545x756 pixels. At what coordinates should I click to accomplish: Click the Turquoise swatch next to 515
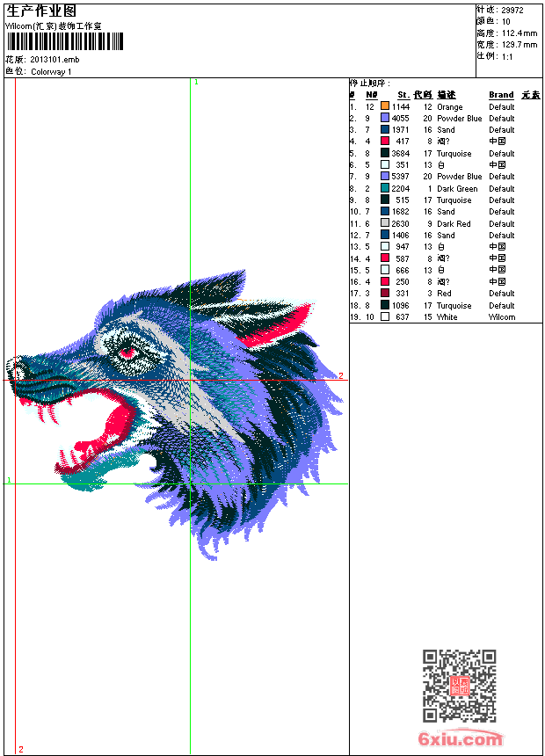tap(385, 200)
